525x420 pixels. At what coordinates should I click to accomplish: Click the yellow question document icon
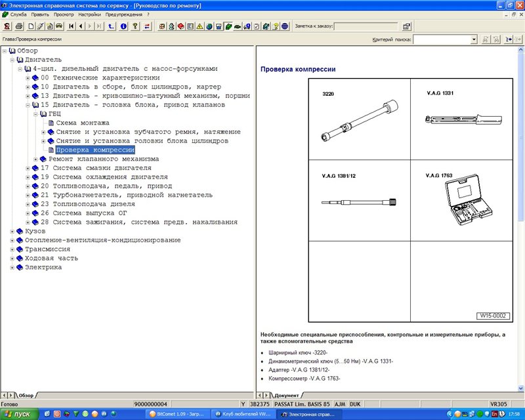pos(275,26)
